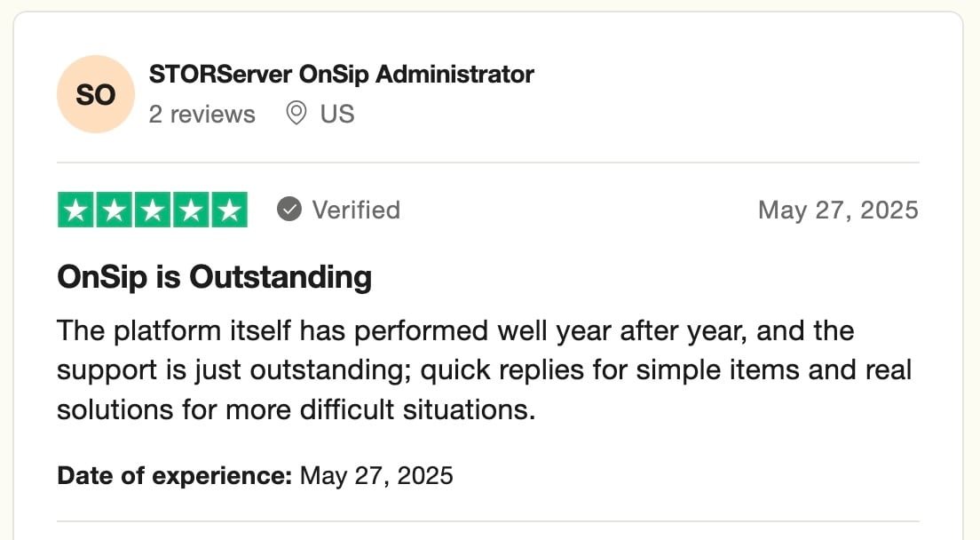Select the fifth, last rating star
Viewport: 980px width, 540px height.
click(229, 210)
